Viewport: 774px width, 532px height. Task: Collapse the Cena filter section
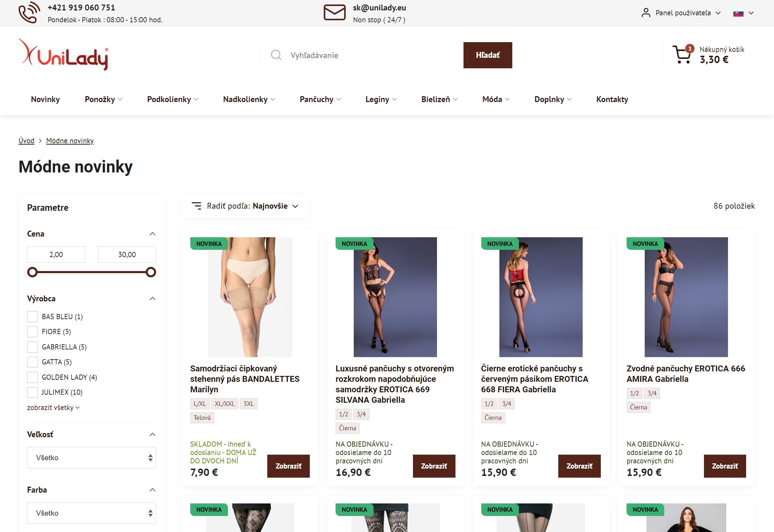pyautogui.click(x=152, y=234)
